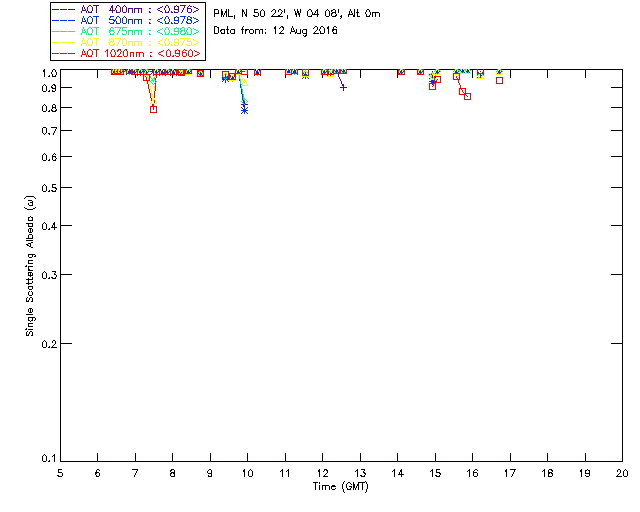Select legend text 'AOT 500nm : <0.978>'
Image resolution: width=640 pixels, height=512 pixels.
click(x=140, y=20)
